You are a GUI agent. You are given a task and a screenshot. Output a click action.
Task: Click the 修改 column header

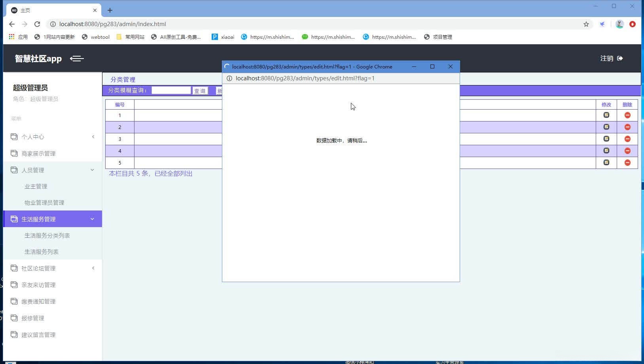click(606, 105)
